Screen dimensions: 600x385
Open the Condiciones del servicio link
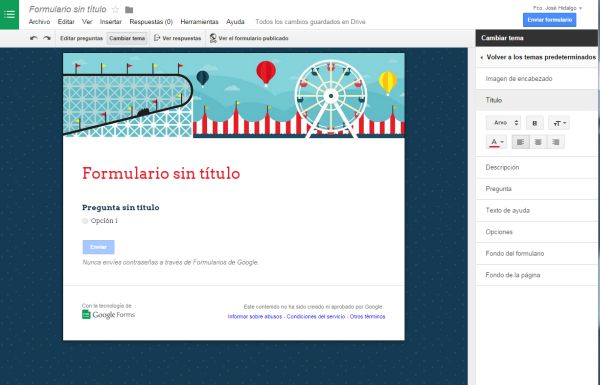316,317
